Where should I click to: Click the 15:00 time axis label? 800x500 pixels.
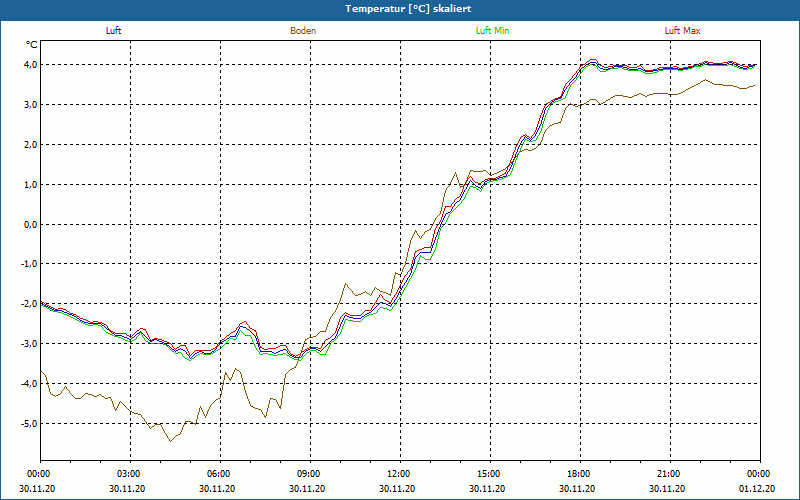point(490,474)
